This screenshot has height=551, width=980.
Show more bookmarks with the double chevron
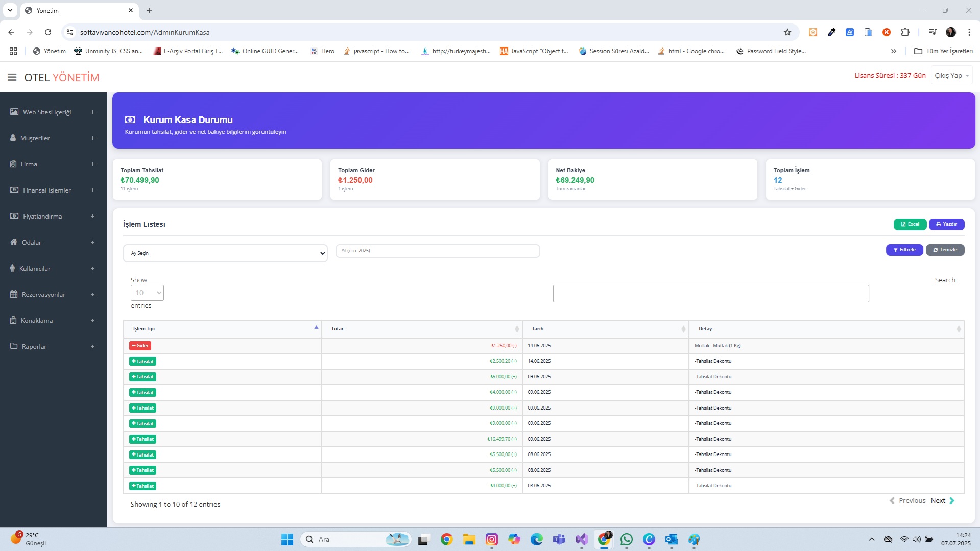[893, 51]
